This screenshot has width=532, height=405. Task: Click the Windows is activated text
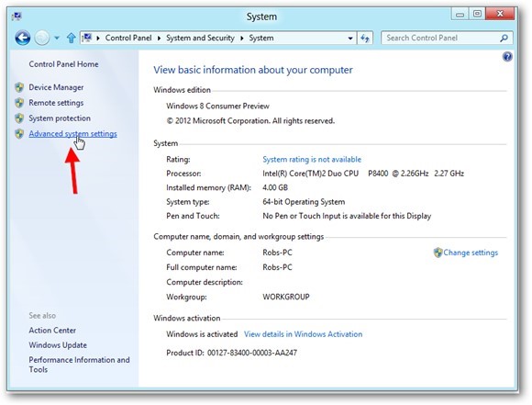tap(202, 334)
